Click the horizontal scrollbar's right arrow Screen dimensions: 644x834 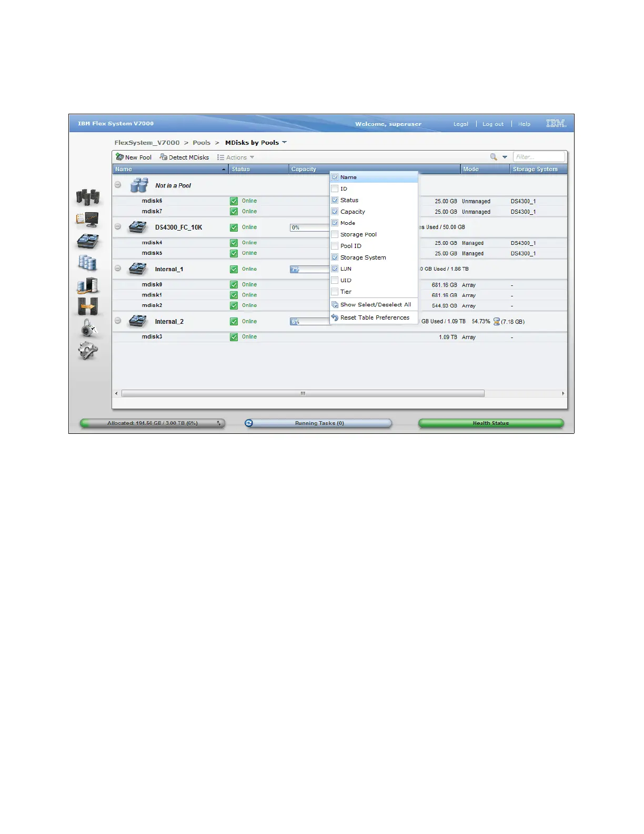point(563,393)
